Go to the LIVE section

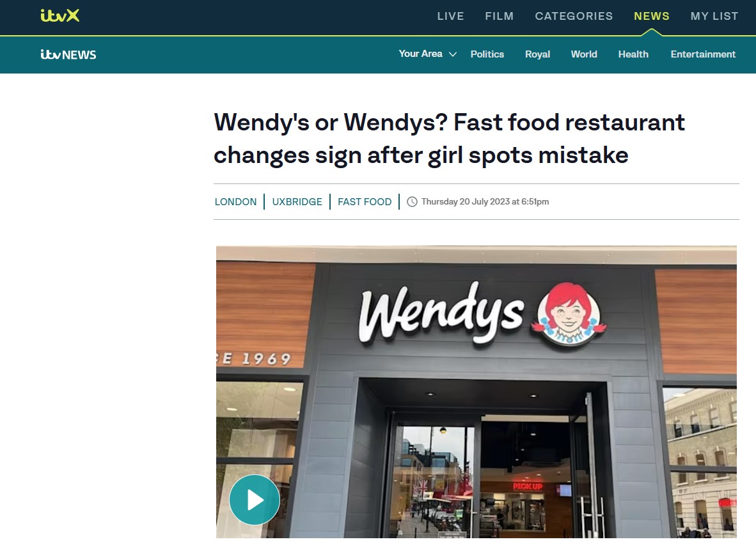[x=450, y=16]
